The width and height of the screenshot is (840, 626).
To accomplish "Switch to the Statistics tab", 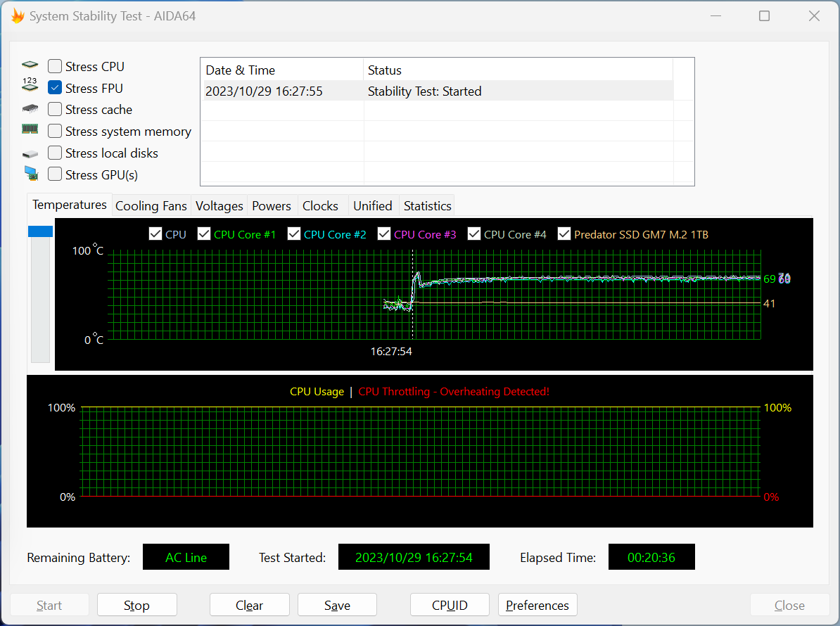I will click(428, 206).
